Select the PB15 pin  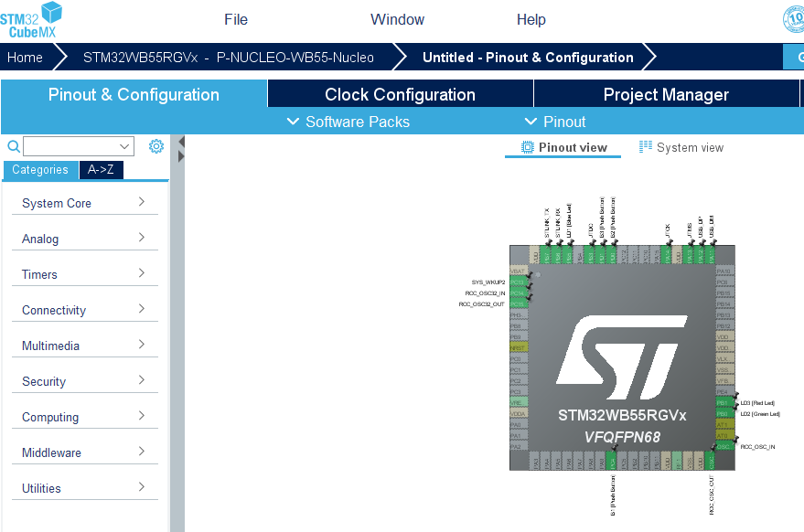(725, 293)
